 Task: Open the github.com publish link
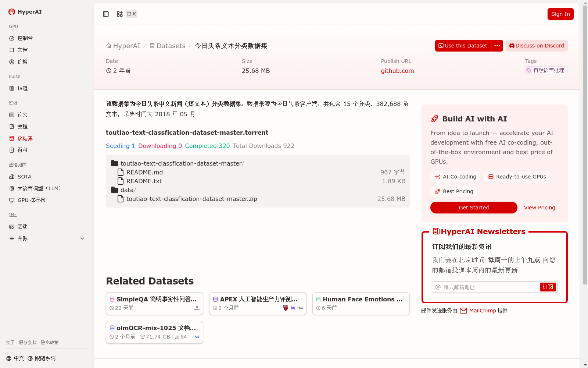[x=397, y=71]
